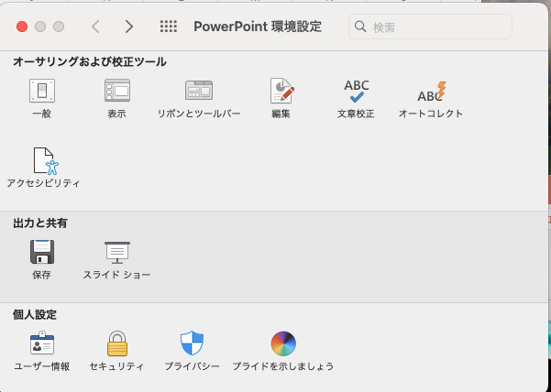Show all preferences grid button
The width and height of the screenshot is (551, 392).
coord(169,27)
